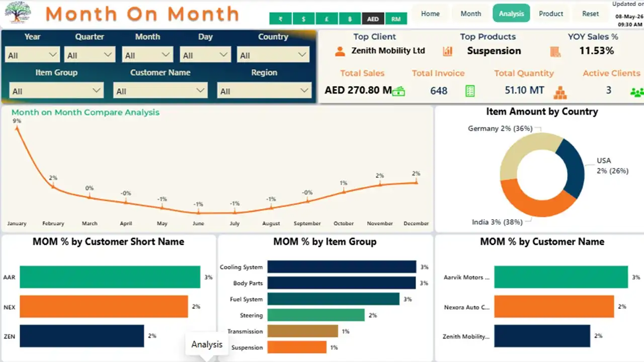This screenshot has width=644, height=362.
Task: Click the company tree logo
Action: [18, 13]
